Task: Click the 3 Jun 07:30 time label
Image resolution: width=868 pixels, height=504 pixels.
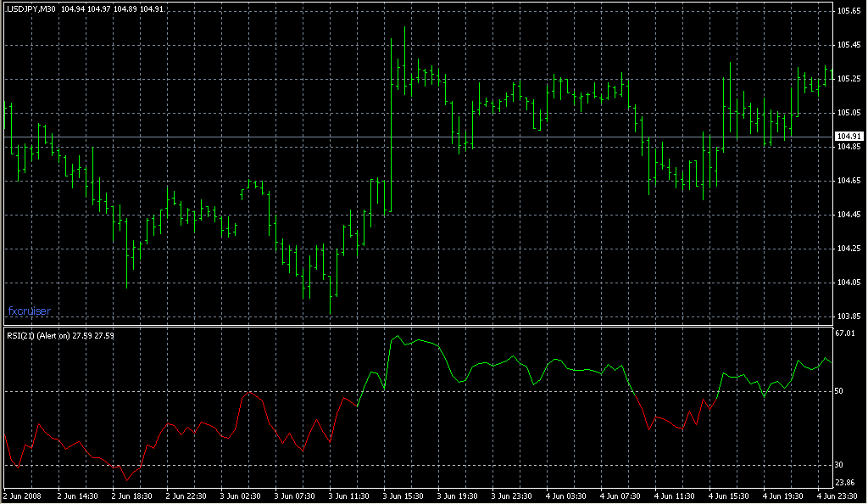Action: click(294, 496)
